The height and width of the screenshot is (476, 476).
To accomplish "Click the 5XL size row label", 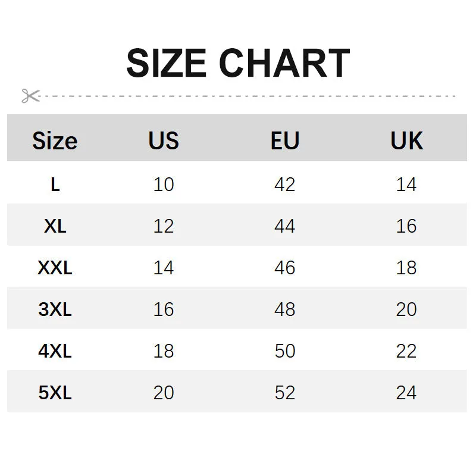I will click(55, 393).
